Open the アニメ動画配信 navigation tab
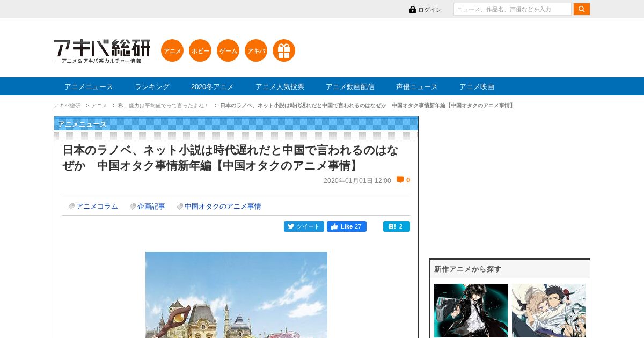This screenshot has width=644, height=338. pyautogui.click(x=350, y=86)
